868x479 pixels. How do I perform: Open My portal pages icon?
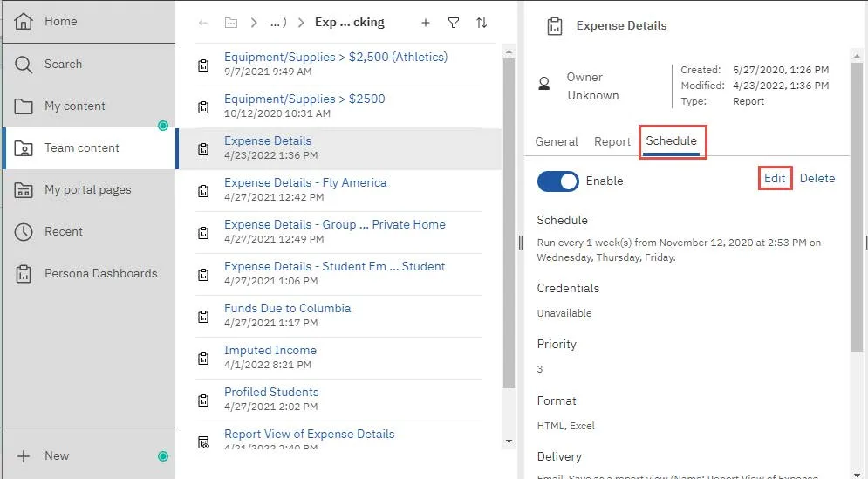pyautogui.click(x=24, y=190)
